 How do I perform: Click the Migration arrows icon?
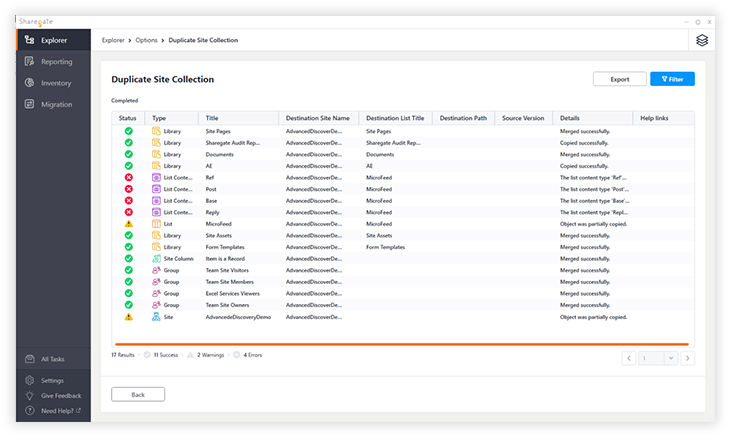click(x=29, y=104)
